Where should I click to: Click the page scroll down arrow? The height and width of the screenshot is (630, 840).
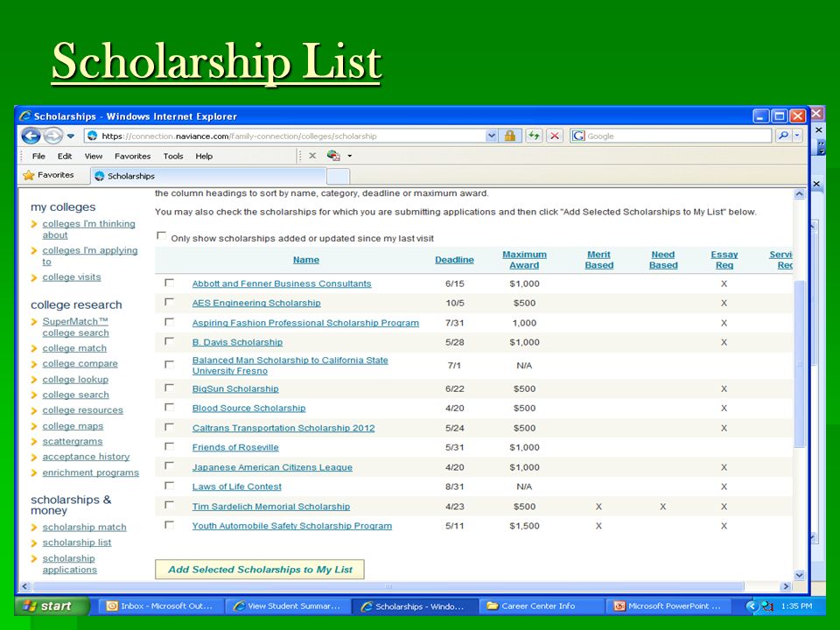(799, 575)
